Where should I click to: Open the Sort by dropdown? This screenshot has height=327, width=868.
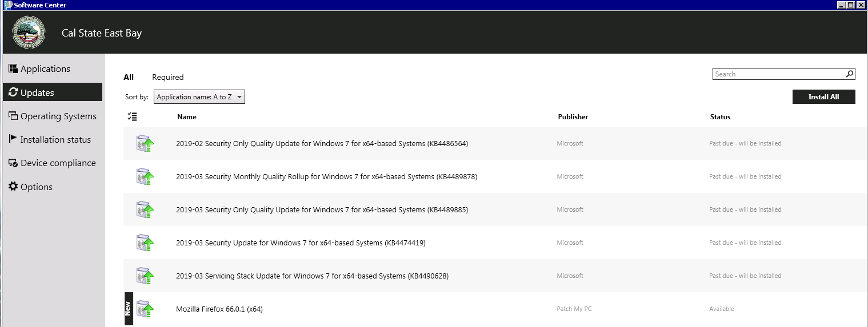[x=199, y=97]
